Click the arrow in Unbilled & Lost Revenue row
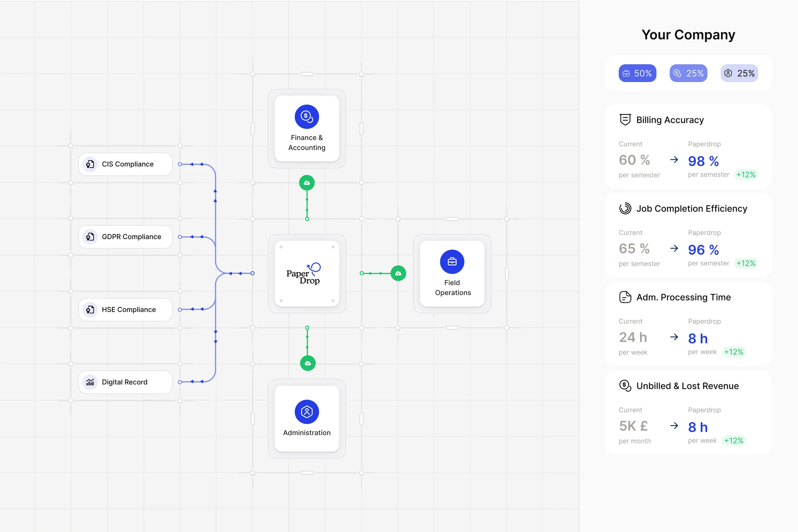798x532 pixels. [674, 425]
